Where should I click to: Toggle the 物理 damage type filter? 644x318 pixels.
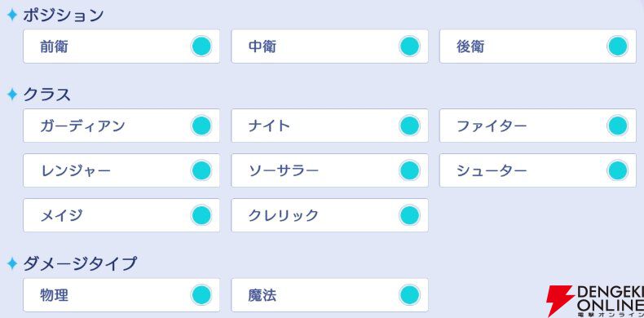121,295
